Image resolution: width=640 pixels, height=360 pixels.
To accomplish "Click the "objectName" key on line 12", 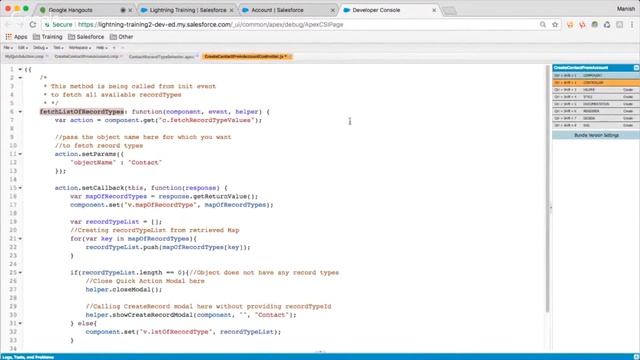I will tap(93, 162).
